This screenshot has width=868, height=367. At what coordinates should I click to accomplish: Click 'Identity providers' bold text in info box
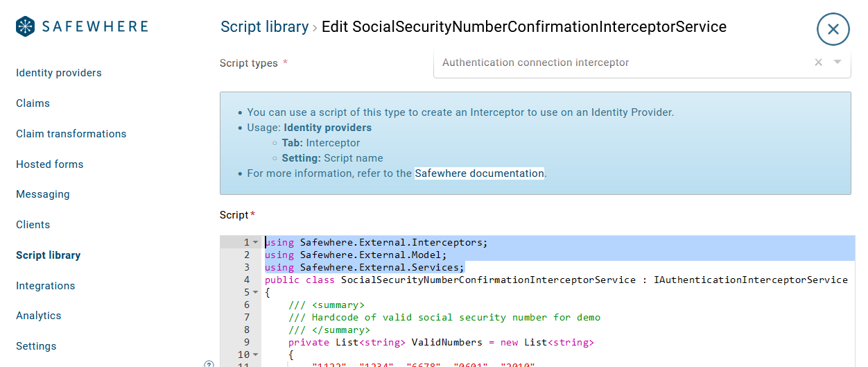pyautogui.click(x=328, y=128)
